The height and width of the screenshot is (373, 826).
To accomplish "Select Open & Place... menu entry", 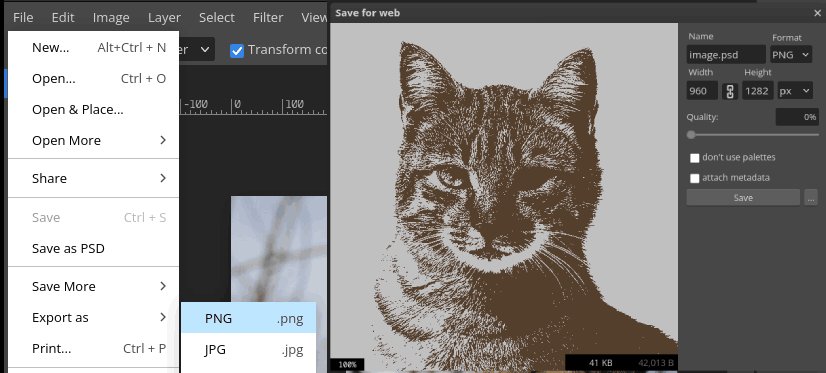I will 94,110.
